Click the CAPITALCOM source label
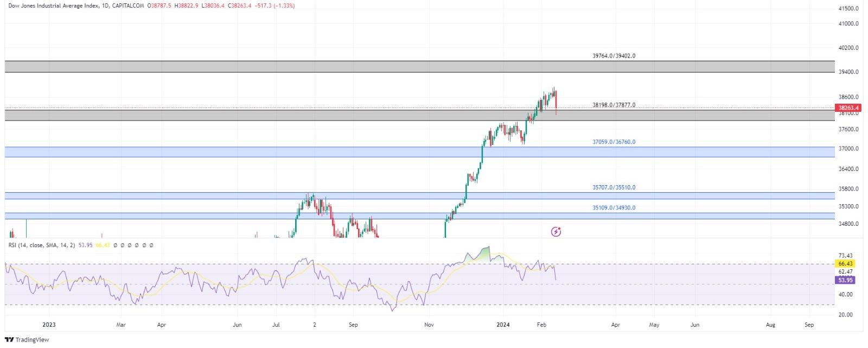This screenshot has width=868, height=348. [x=129, y=6]
